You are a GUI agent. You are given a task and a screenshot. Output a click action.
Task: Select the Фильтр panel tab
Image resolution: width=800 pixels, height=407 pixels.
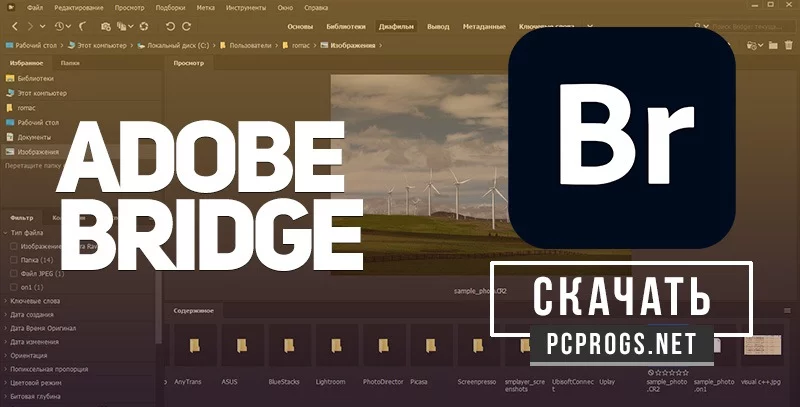click(x=22, y=218)
